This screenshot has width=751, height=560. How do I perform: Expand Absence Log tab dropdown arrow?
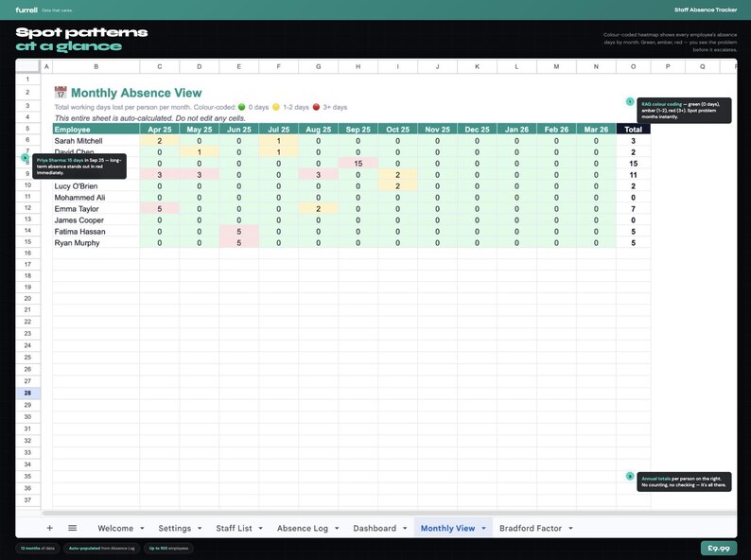point(337,529)
